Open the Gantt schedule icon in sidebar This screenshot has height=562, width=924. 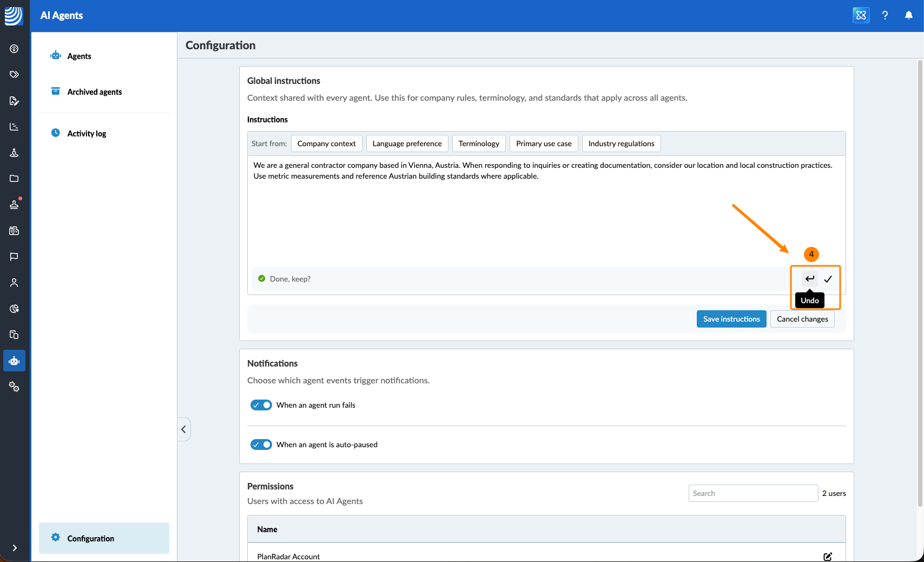(x=14, y=127)
